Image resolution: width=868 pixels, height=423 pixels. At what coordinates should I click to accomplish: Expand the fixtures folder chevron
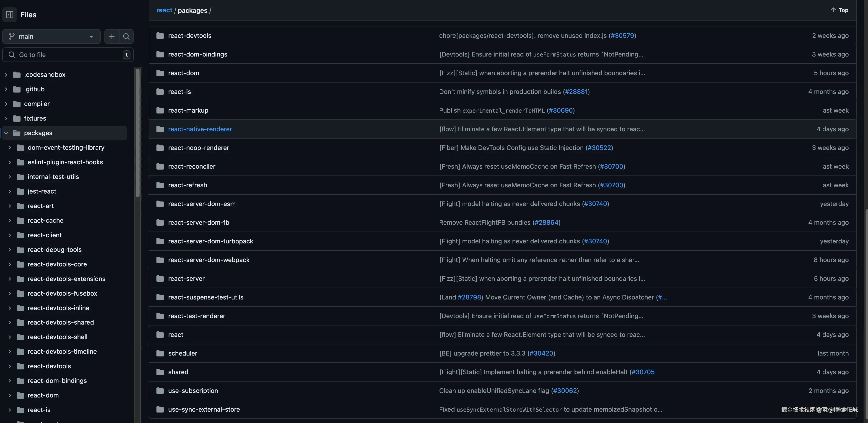coord(6,118)
